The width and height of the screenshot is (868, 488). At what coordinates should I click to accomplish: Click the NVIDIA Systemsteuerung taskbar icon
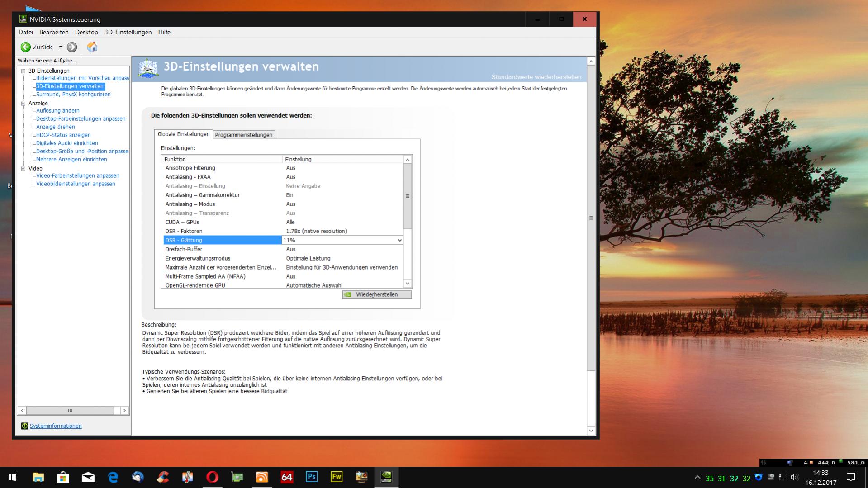click(x=386, y=477)
